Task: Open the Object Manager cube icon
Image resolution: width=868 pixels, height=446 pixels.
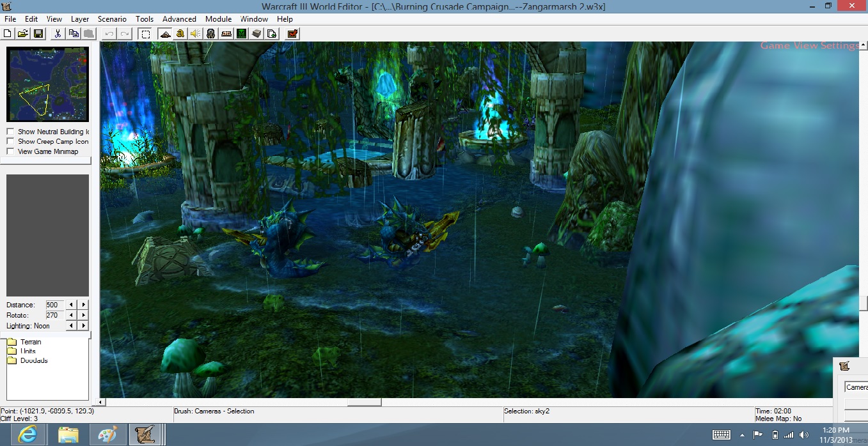Action: [x=256, y=33]
